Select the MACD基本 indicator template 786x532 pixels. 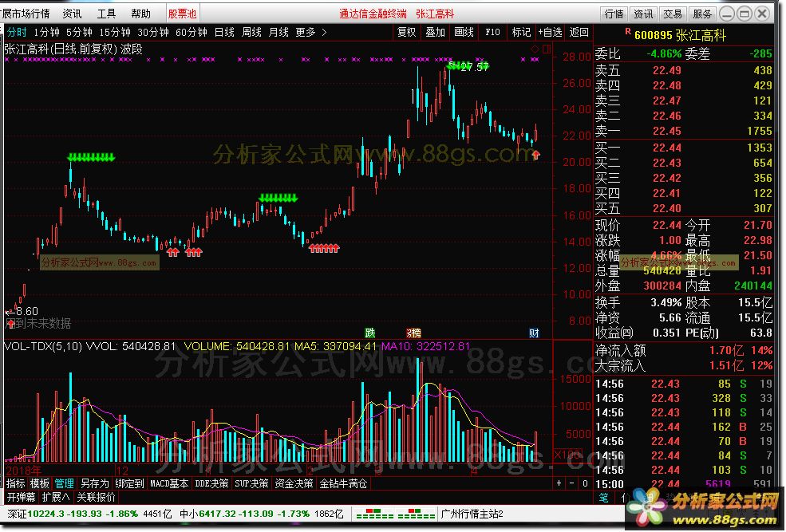pos(169,483)
